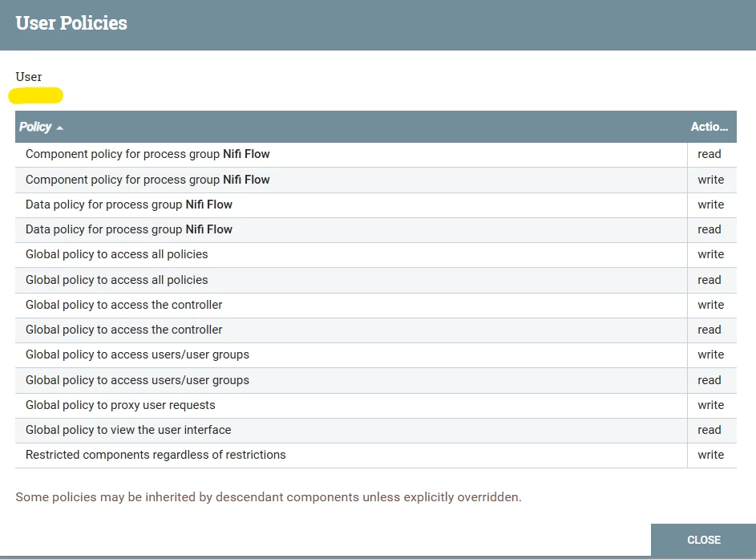The height and width of the screenshot is (559, 756).
Task: Select 'Data policy for process group' text in read row
Action: tap(103, 229)
